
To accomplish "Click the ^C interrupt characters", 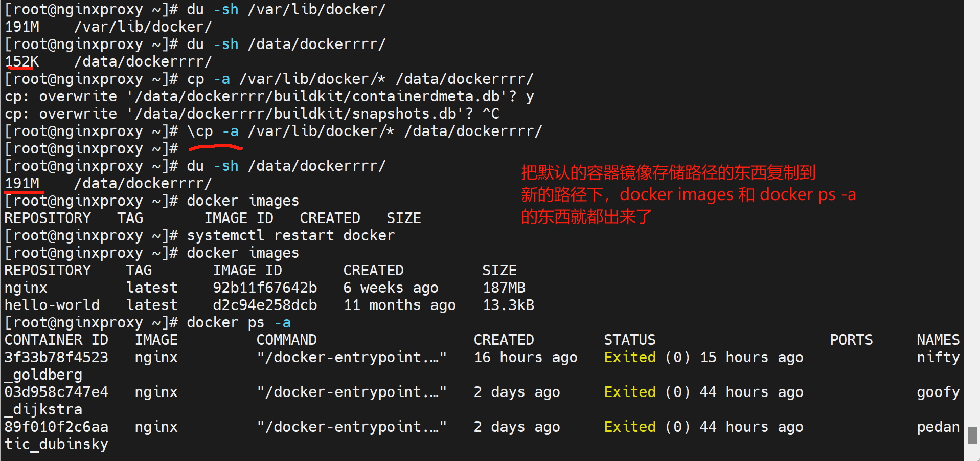I will tap(491, 114).
